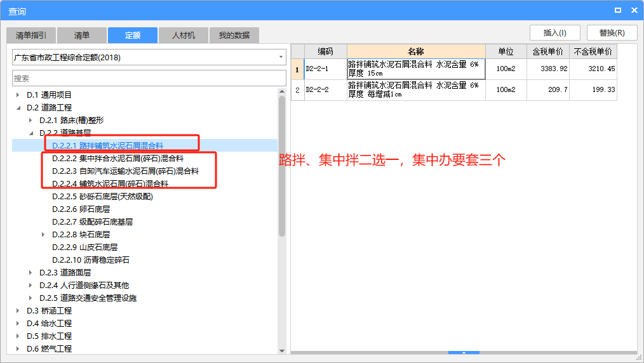Viewport: 644px width, 363px height.
Task: Select row header number 2
Action: click(298, 90)
